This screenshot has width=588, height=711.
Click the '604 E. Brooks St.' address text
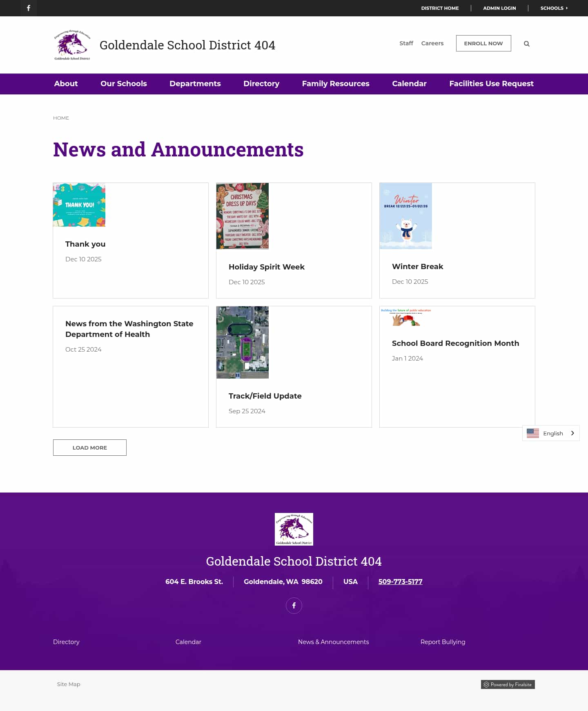194,582
